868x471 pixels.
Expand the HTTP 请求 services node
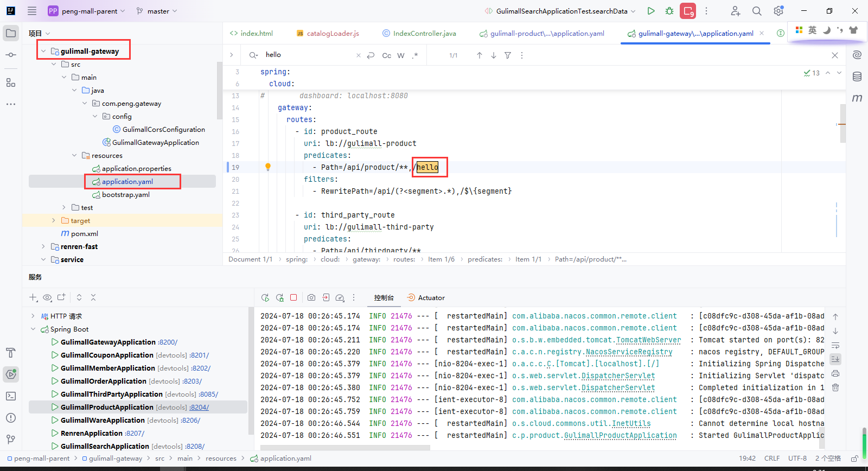pyautogui.click(x=33, y=316)
